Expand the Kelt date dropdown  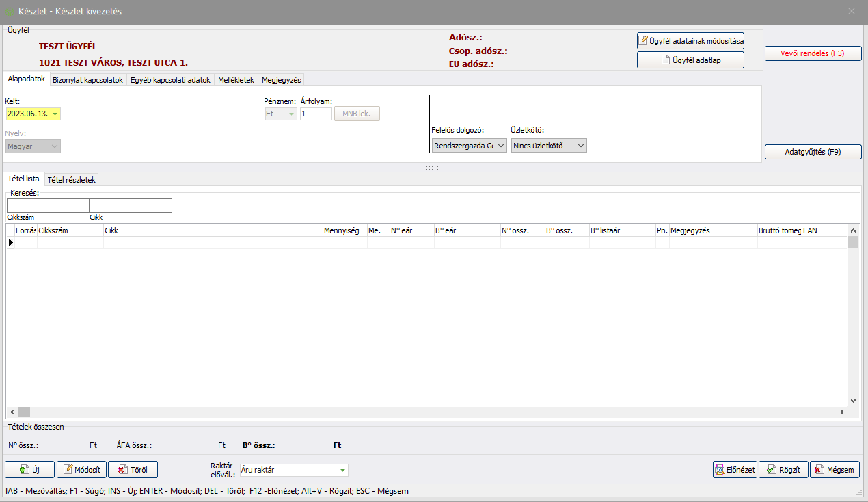[x=55, y=114]
